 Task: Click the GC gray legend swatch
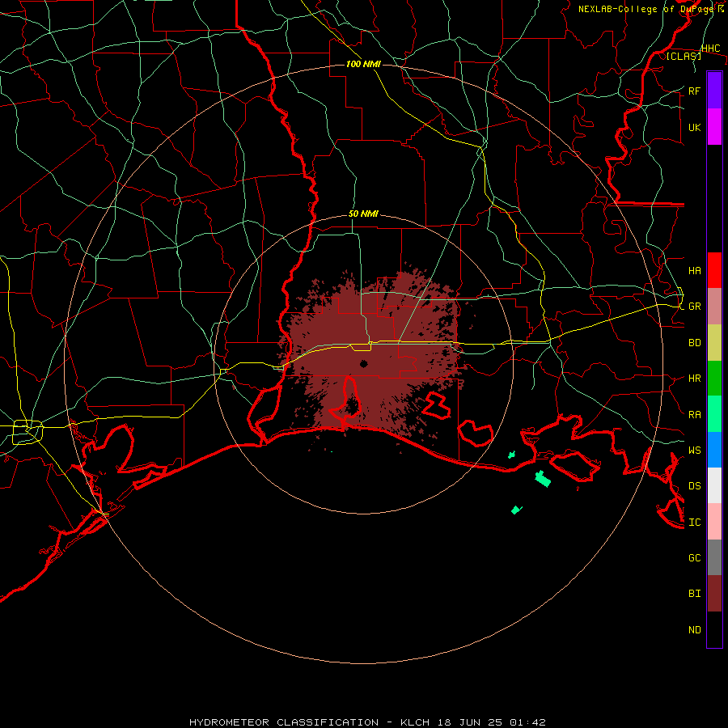coord(714,557)
